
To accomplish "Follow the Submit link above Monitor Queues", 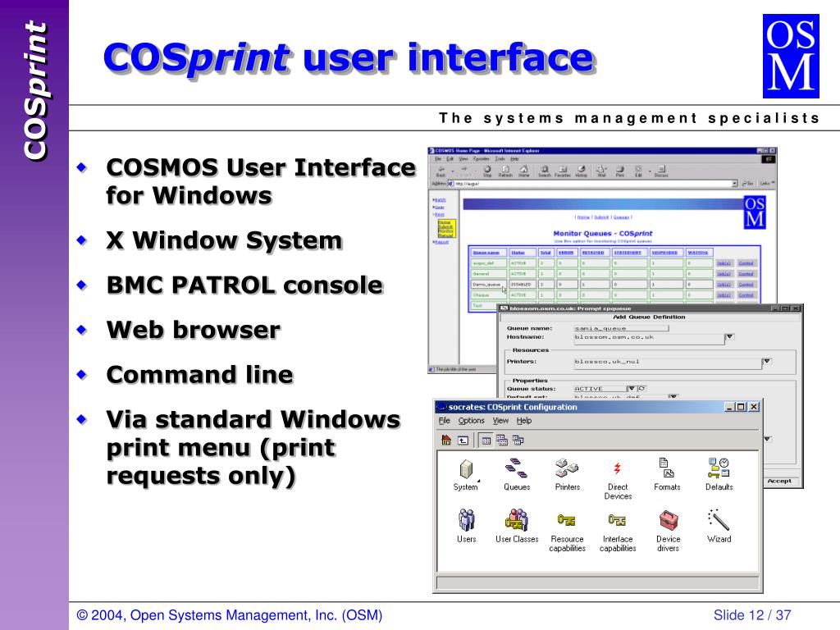I will click(x=601, y=217).
